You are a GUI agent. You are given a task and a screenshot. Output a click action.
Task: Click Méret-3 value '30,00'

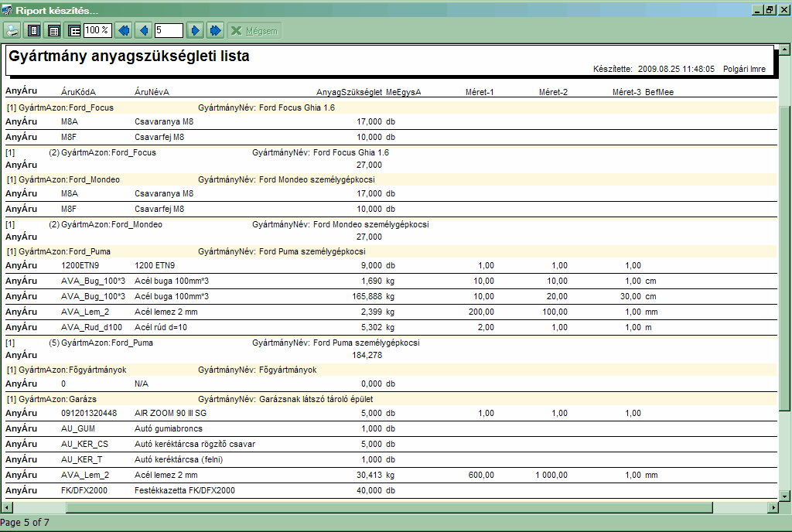point(630,296)
